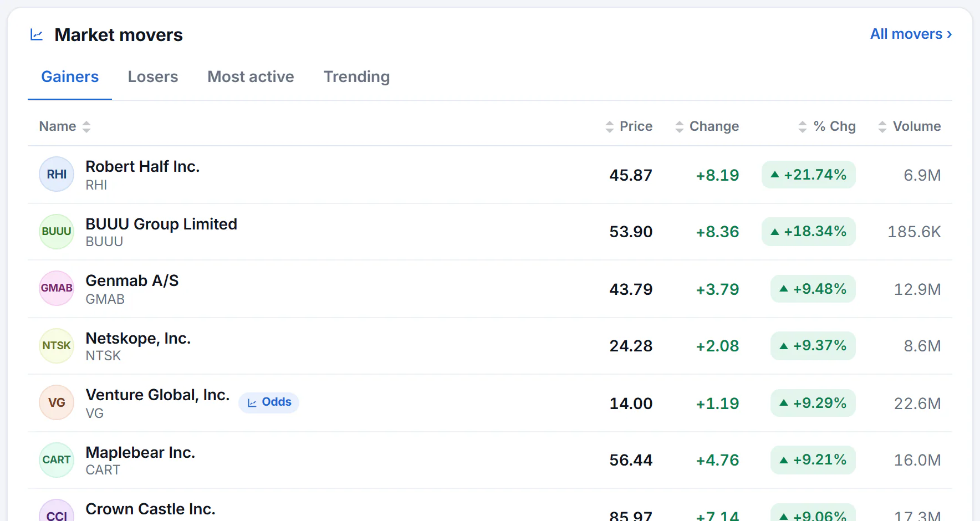Click the 16.0M volume value

(x=917, y=460)
